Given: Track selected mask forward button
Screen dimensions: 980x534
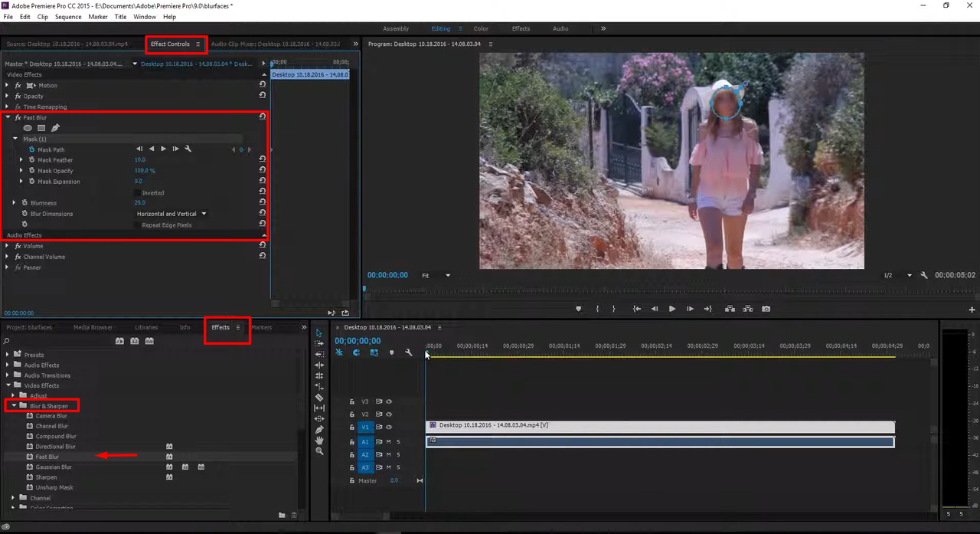Looking at the screenshot, I should coord(164,149).
